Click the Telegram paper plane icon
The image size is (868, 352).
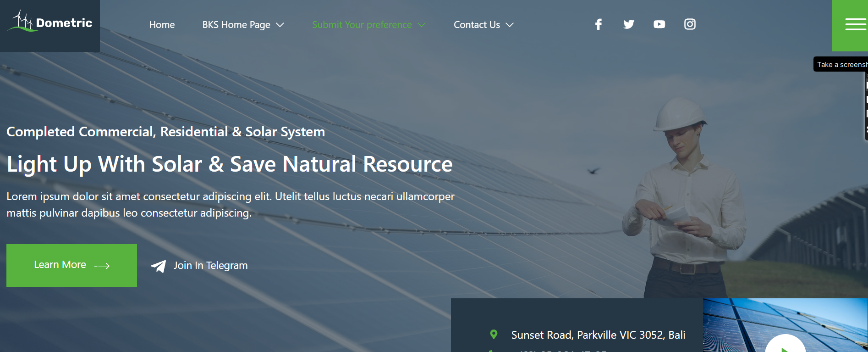[x=159, y=266]
